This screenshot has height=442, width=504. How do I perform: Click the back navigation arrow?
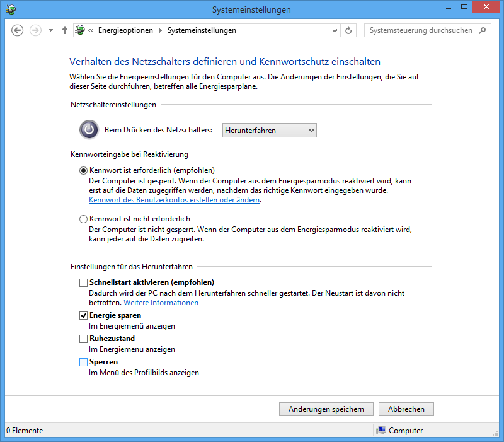[x=18, y=30]
